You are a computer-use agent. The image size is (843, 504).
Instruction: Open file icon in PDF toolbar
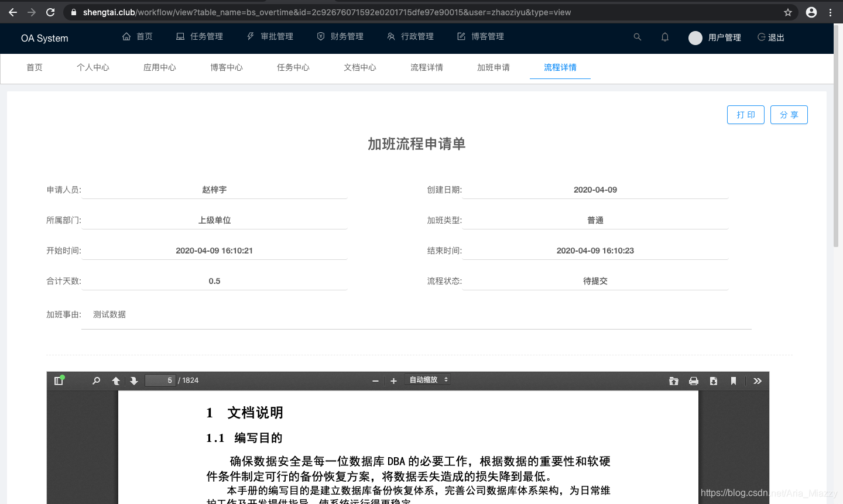(674, 381)
